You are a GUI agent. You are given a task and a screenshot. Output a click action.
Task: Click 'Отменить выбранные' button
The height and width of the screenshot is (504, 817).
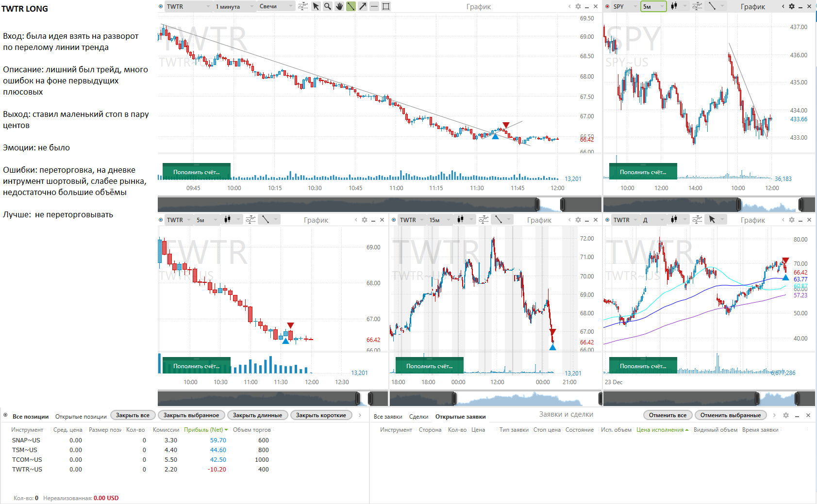[731, 415]
